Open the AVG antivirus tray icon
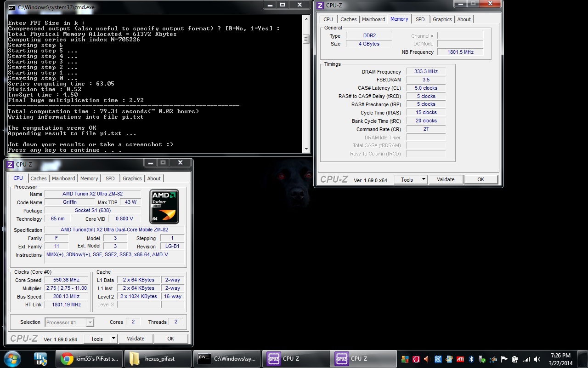Viewport: 588px width, 368px height. tap(405, 359)
